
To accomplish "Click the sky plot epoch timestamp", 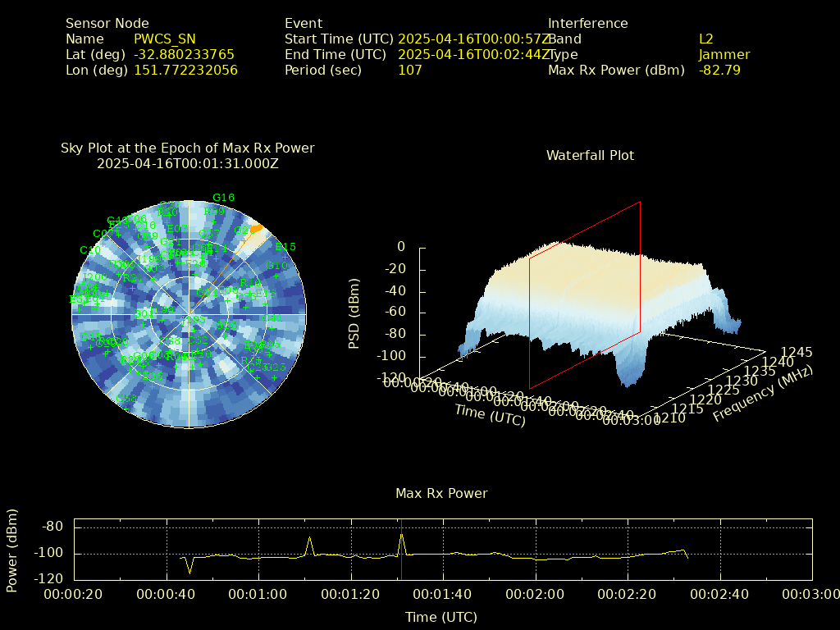I will (188, 163).
